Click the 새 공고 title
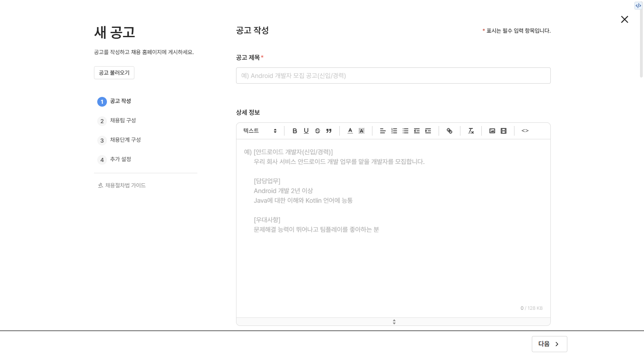The image size is (644, 357). 115,32
